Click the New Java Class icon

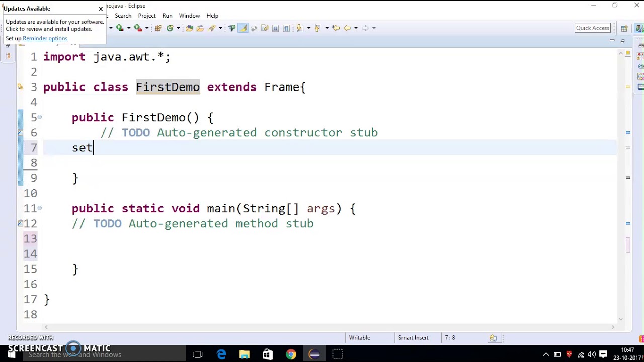pyautogui.click(x=170, y=28)
